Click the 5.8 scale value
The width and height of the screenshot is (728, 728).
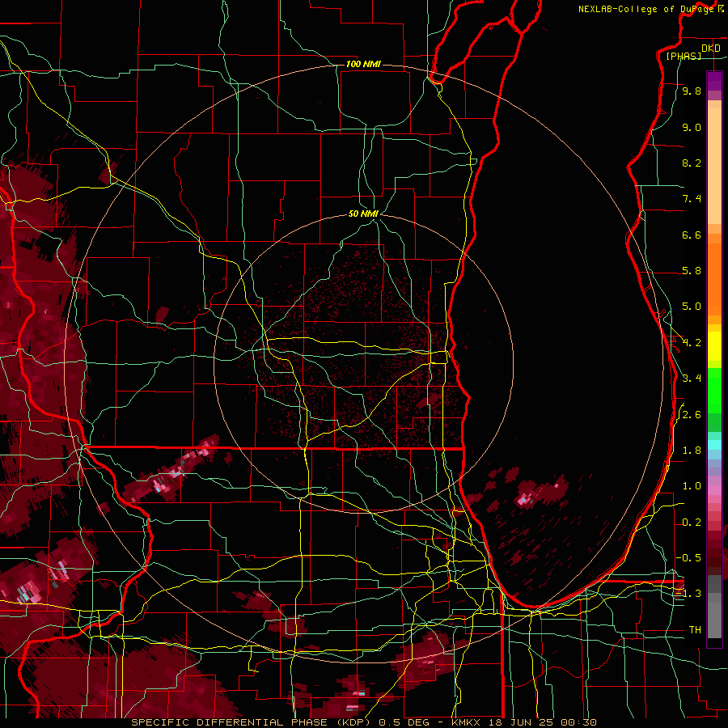692,271
